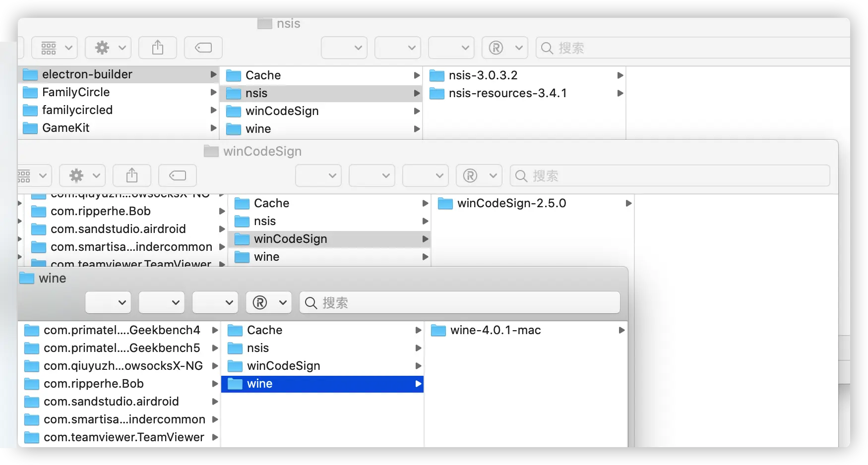Click the winCodeSign-2.5.0 folder icon
Image resolution: width=868 pixels, height=465 pixels.
pyautogui.click(x=445, y=203)
